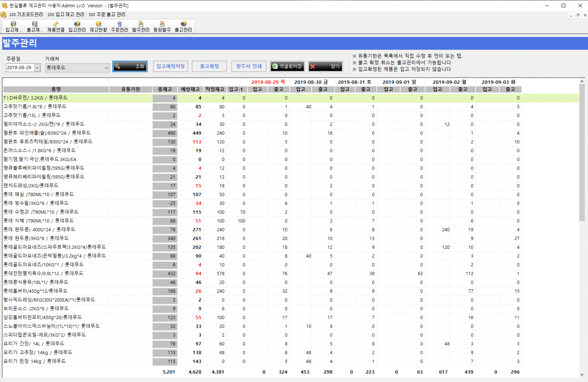Click the 품명 column header
588x382 pixels.
56,89
